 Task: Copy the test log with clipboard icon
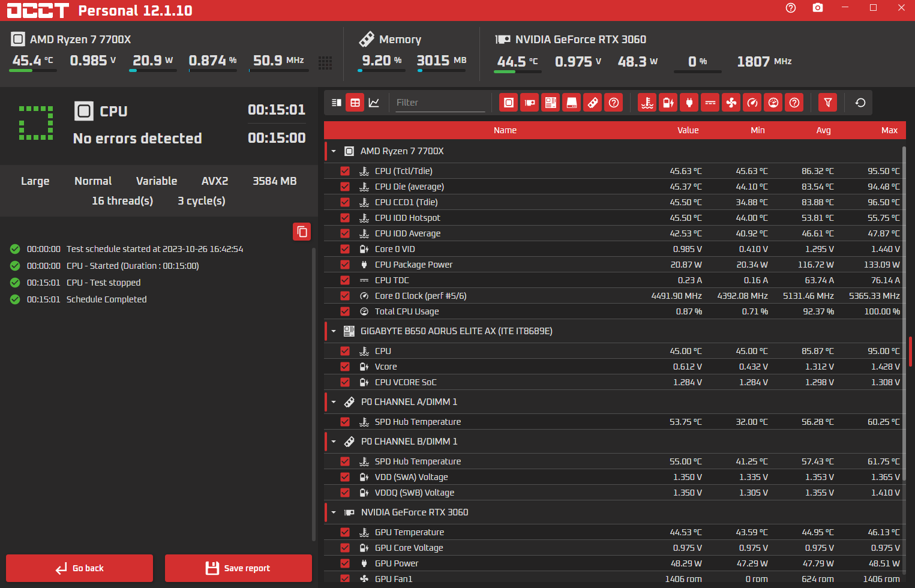click(302, 232)
